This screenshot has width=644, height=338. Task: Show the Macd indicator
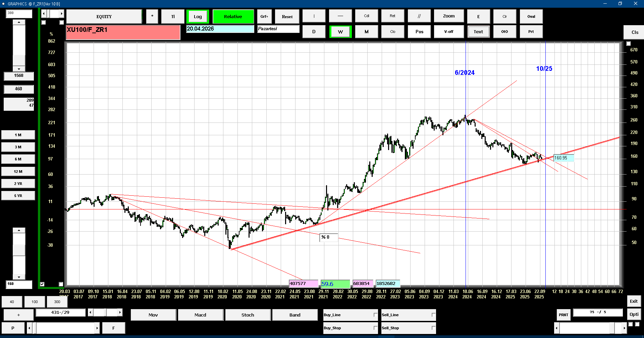coord(201,315)
